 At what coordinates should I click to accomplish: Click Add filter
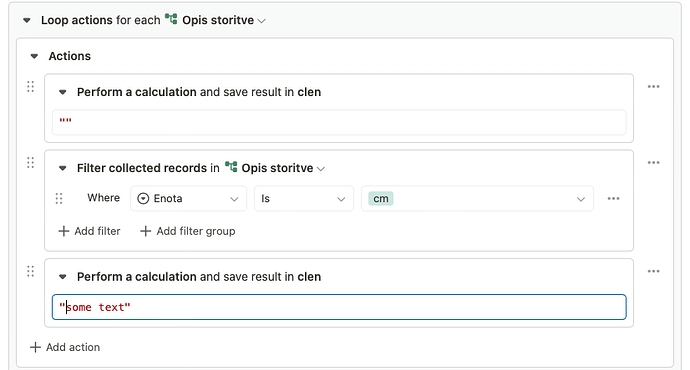(x=89, y=231)
